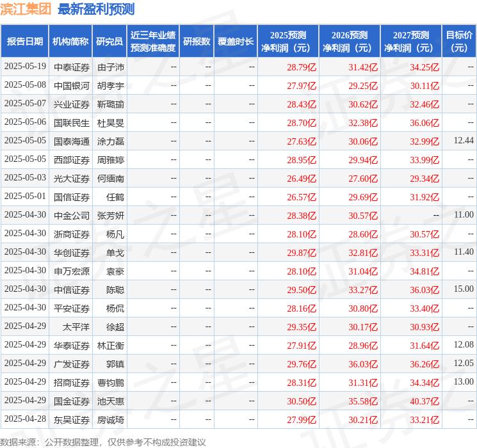Click researcher name 陈聪

115,290
